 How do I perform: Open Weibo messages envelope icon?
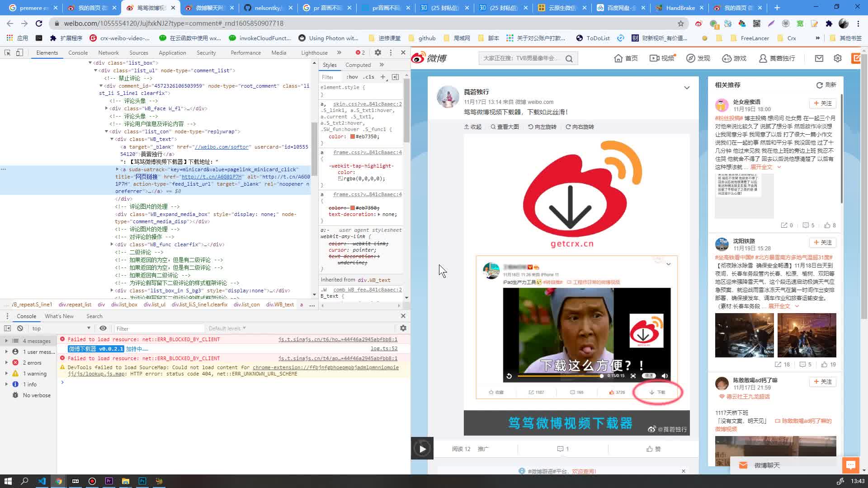click(x=819, y=58)
